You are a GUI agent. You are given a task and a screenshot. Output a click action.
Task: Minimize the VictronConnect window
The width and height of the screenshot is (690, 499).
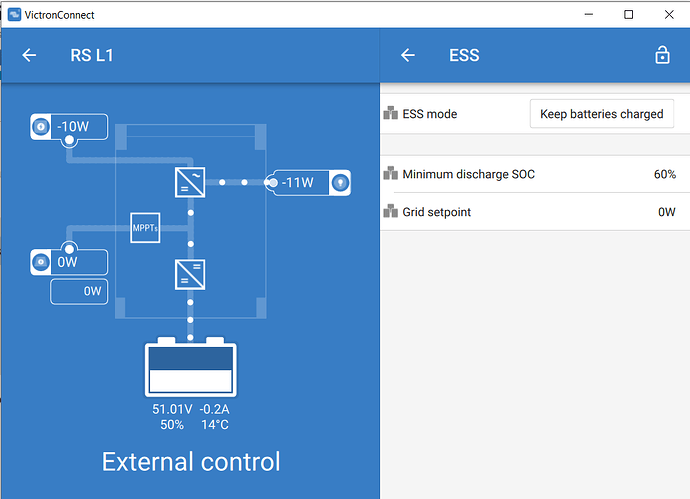point(589,15)
